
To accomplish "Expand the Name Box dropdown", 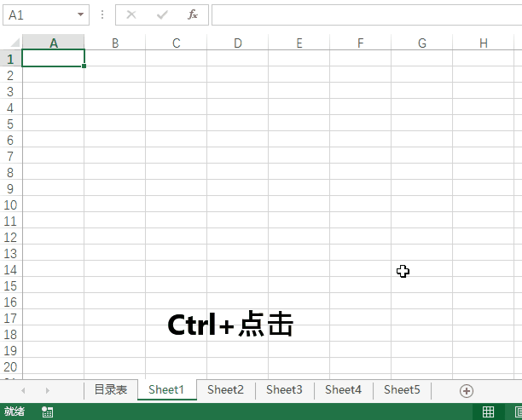I will coord(81,15).
